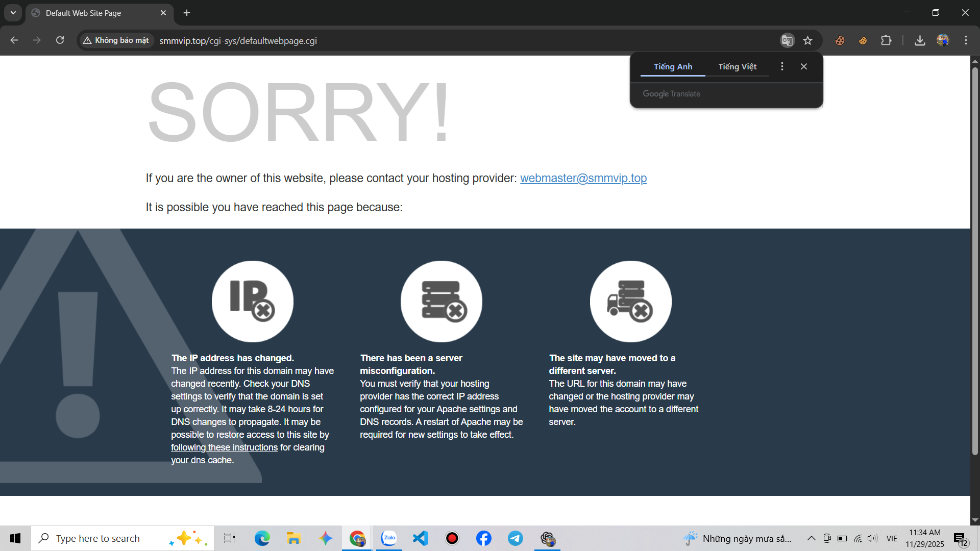Expand the tab search dropdown arrow
Image resolution: width=980 pixels, height=551 pixels.
click(x=13, y=13)
